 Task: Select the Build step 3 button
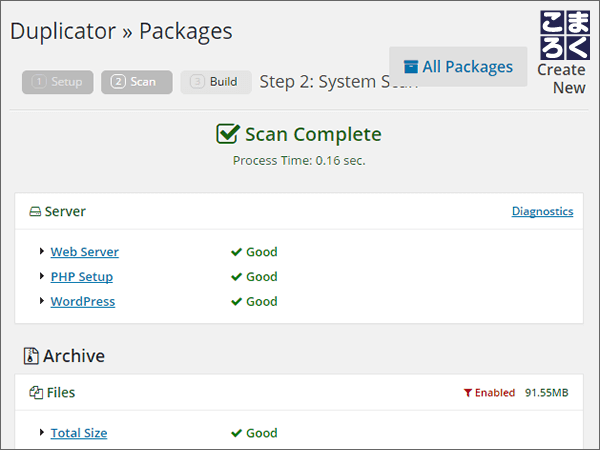[x=216, y=82]
